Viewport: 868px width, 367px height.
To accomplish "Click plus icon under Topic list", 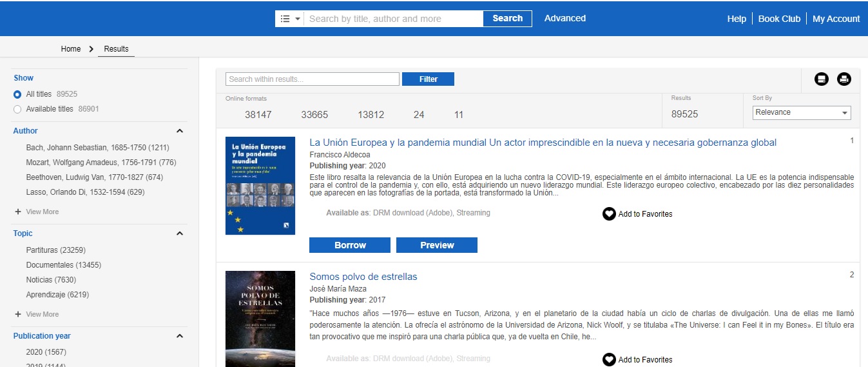I will coord(18,314).
